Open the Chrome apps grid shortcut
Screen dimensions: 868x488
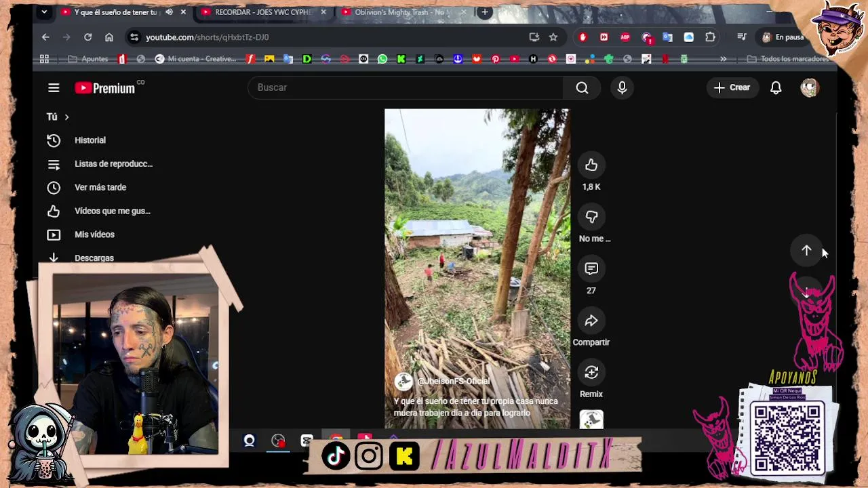44,59
